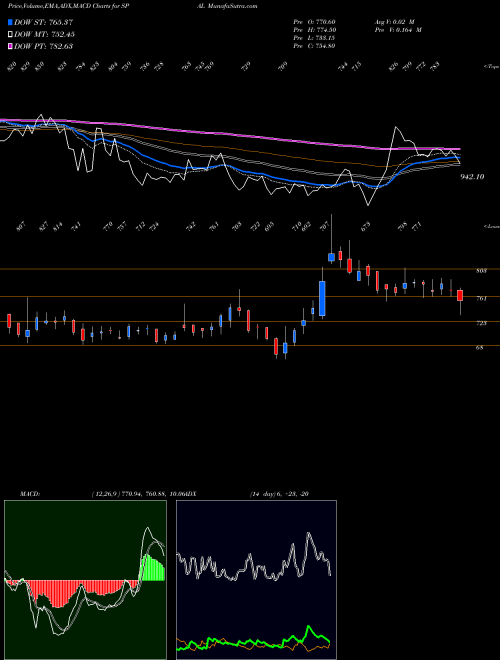Select the DOW PT: 752.63 label
The width and height of the screenshot is (500, 660).
click(44, 46)
